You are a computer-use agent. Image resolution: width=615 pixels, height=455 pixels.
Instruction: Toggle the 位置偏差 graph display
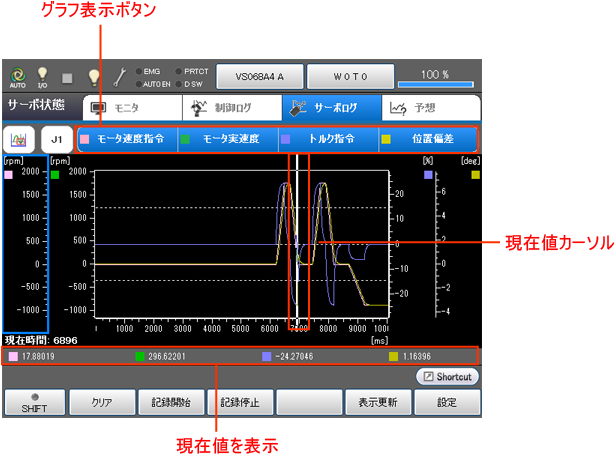tap(427, 139)
